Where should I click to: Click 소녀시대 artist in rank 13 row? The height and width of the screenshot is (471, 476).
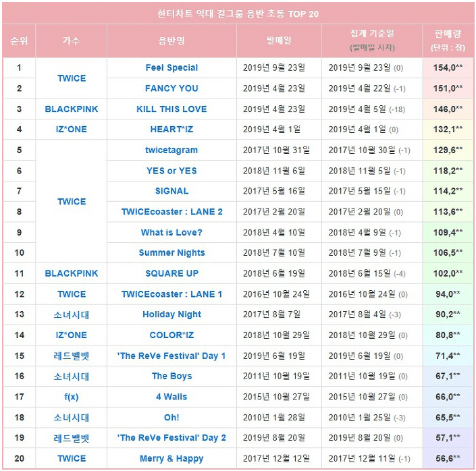(x=72, y=314)
